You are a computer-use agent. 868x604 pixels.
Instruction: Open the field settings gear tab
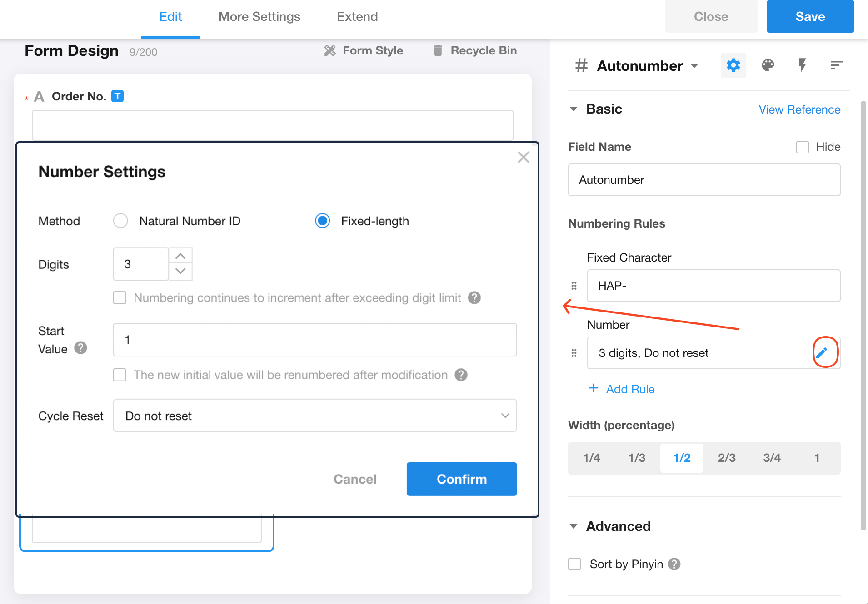pos(733,65)
